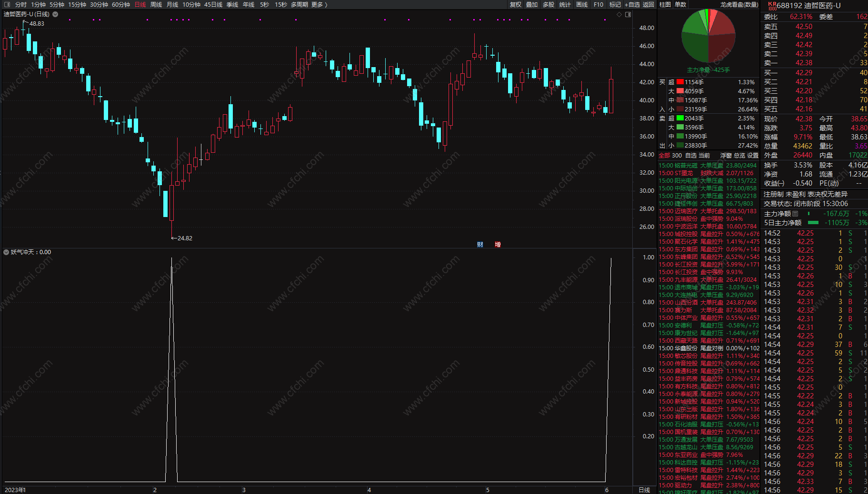Viewport: 868px width, 494px height.
Task: Open the F10 company info
Action: tap(599, 4)
